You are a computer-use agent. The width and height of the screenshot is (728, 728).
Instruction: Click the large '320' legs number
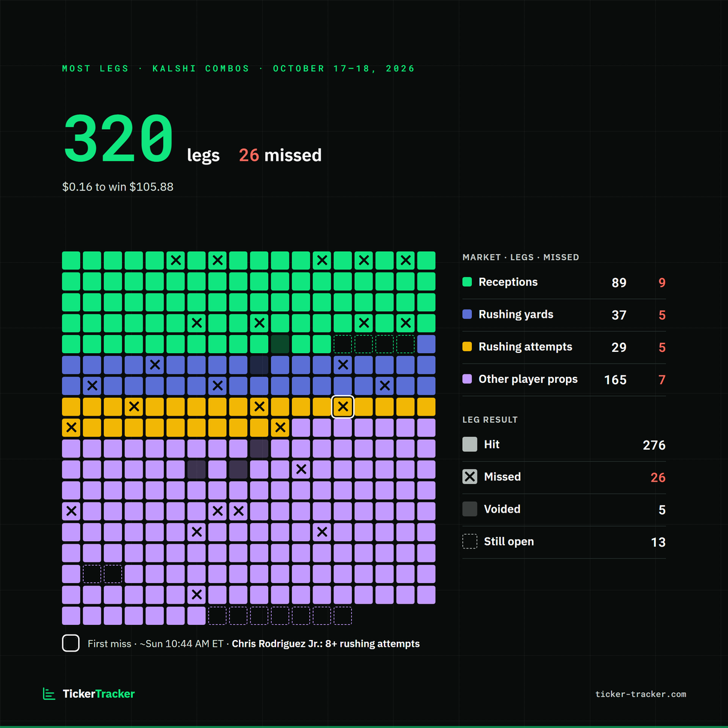click(x=119, y=139)
